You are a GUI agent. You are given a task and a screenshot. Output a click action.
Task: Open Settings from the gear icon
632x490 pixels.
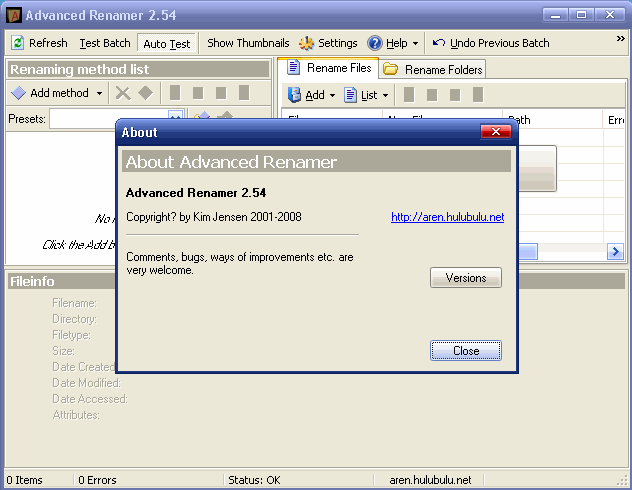[x=307, y=43]
